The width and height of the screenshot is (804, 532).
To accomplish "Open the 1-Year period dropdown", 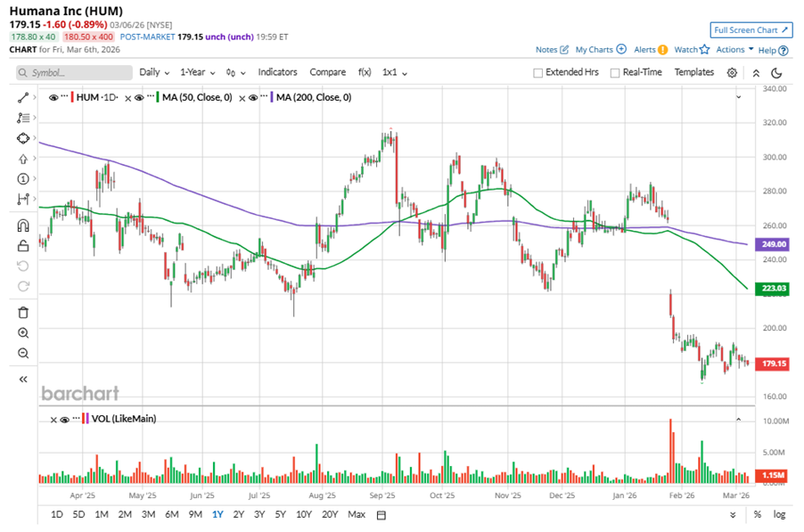I will [197, 72].
